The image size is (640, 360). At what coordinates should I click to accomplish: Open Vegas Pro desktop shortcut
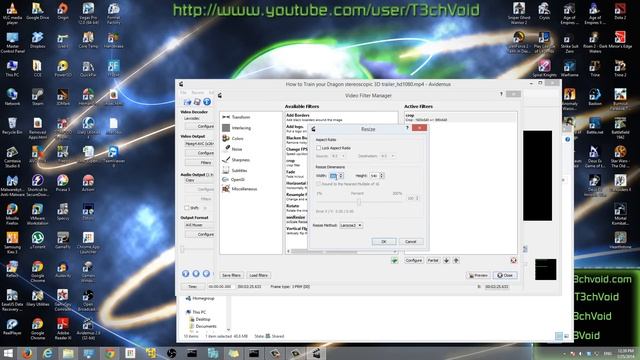click(x=88, y=13)
